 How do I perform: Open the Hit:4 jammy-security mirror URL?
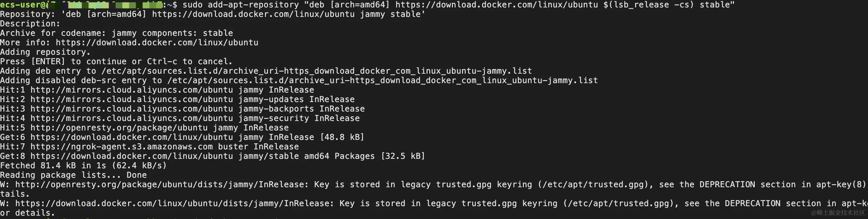(131, 118)
